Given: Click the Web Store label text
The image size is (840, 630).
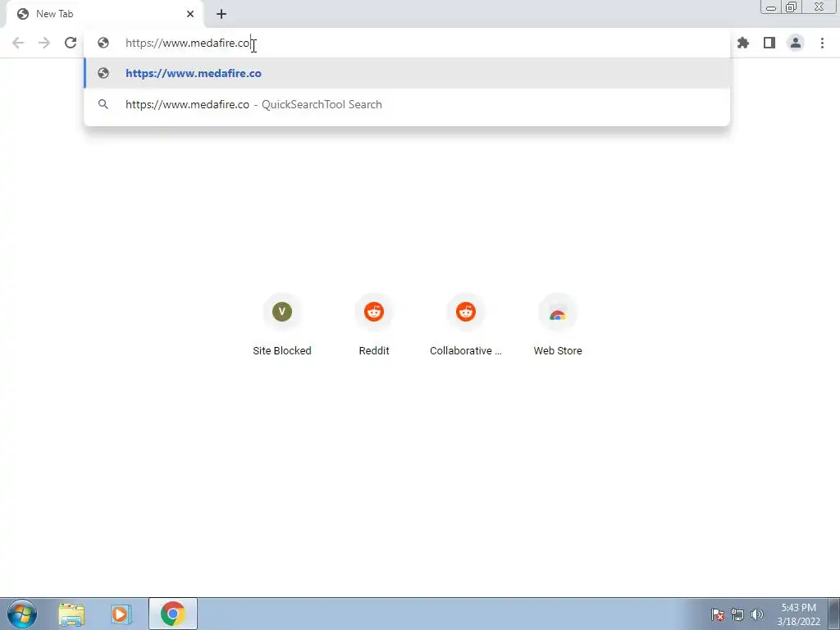Looking at the screenshot, I should (558, 351).
